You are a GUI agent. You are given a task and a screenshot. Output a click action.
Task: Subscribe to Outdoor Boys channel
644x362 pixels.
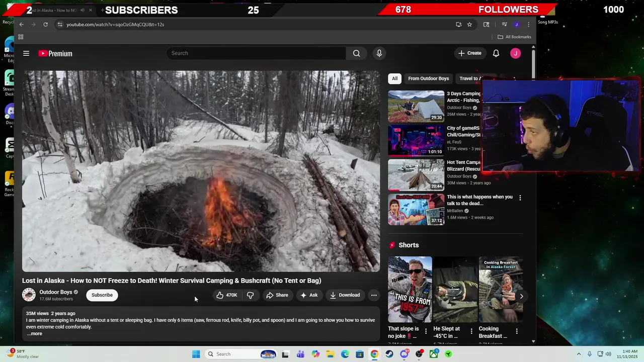[102, 295]
